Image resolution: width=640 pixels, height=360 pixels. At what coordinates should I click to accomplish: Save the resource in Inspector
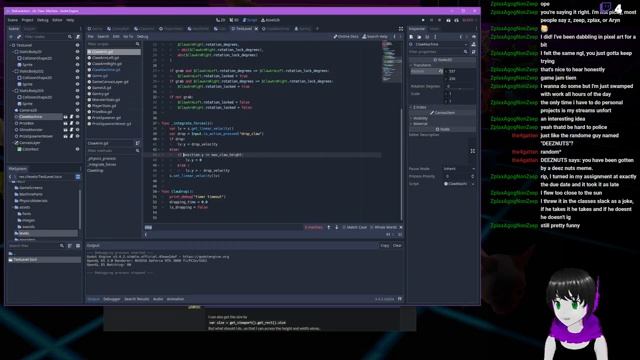(x=427, y=37)
